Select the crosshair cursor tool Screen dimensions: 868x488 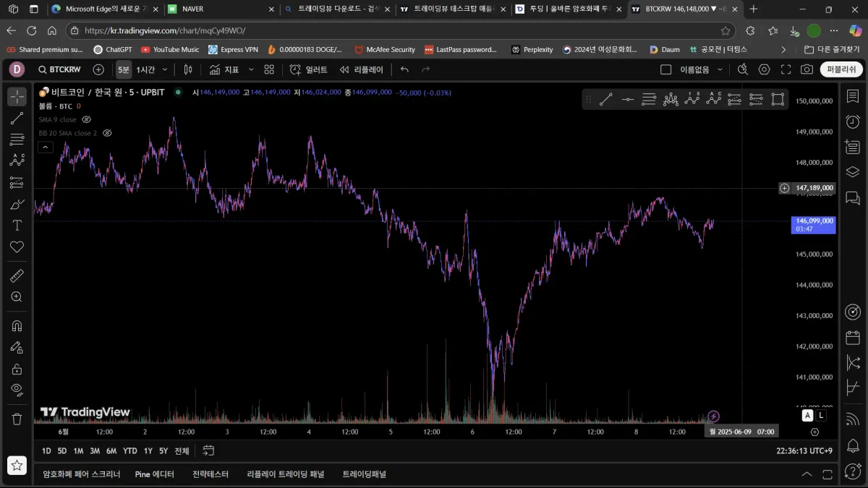tap(17, 97)
